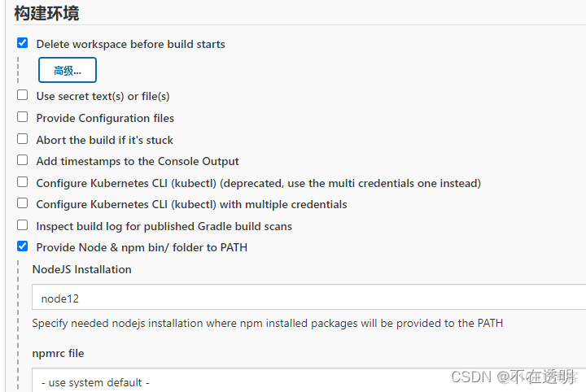Click the NodeJS Installation field label
Image resolution: width=586 pixels, height=392 pixels.
coord(81,269)
